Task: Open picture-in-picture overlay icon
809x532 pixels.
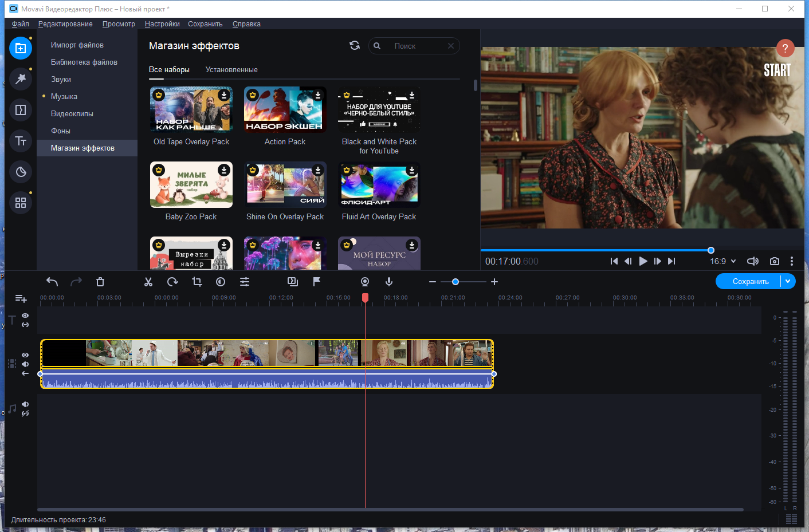Action: click(293, 282)
